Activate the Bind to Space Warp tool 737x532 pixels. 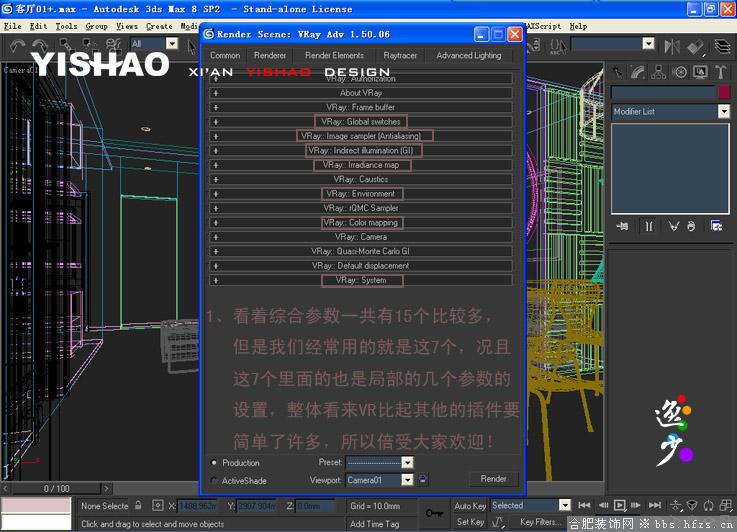(x=113, y=46)
